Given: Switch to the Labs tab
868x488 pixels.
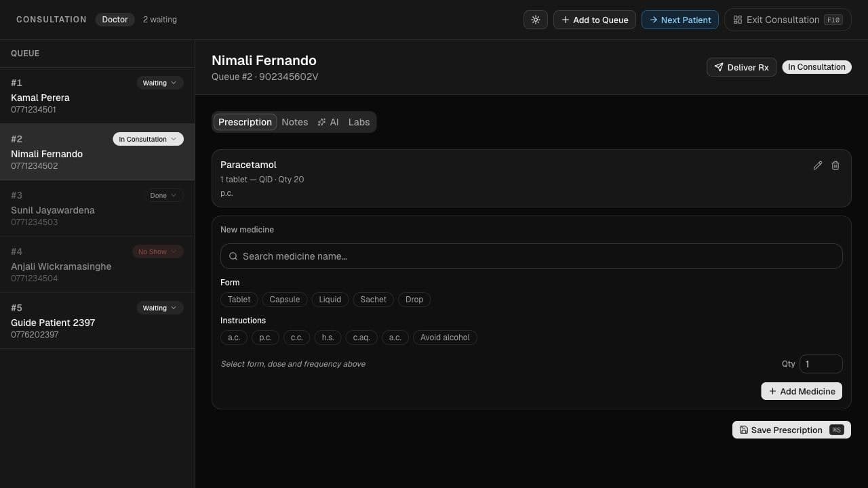Looking at the screenshot, I should 359,122.
